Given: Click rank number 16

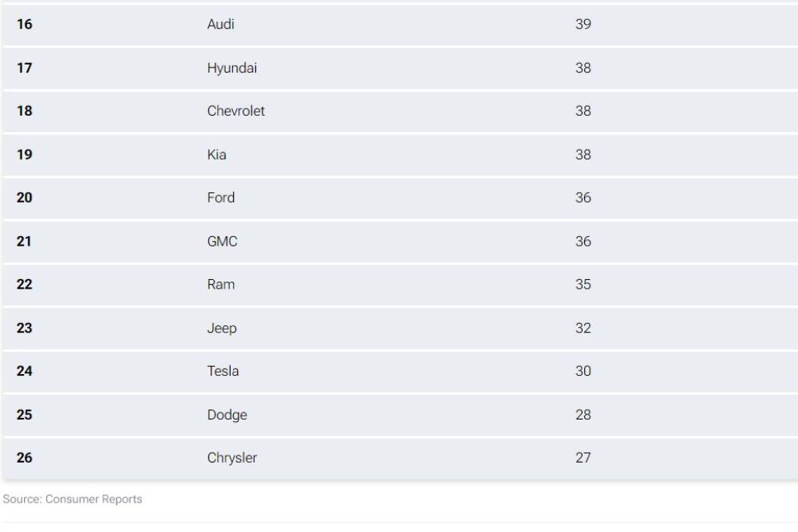Looking at the screenshot, I should (x=25, y=25).
